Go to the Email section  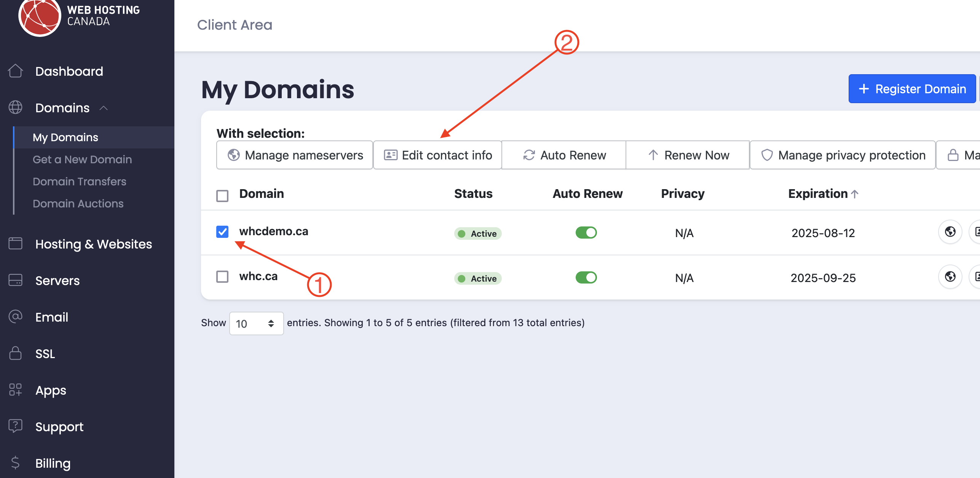52,317
